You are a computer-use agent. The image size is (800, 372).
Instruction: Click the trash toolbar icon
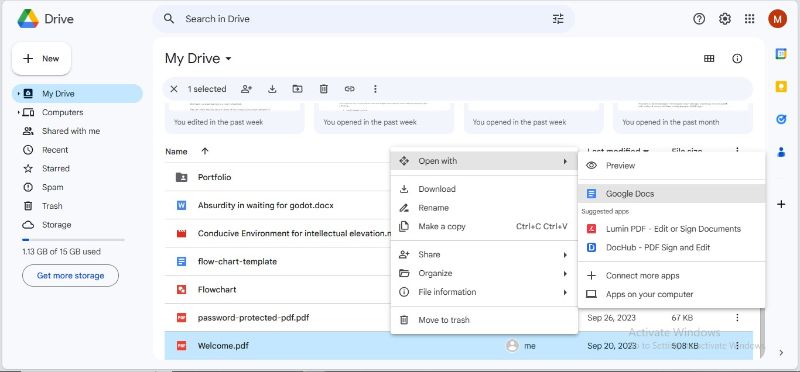323,89
